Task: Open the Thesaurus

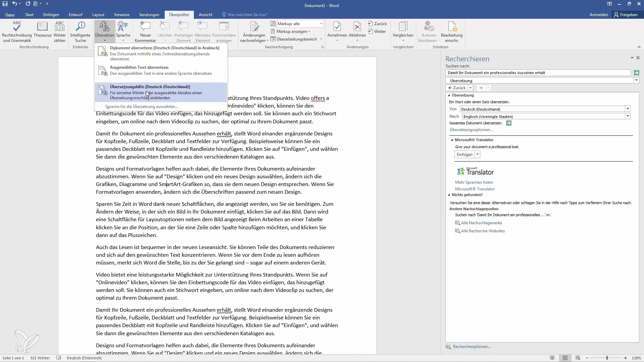Action: (43, 29)
